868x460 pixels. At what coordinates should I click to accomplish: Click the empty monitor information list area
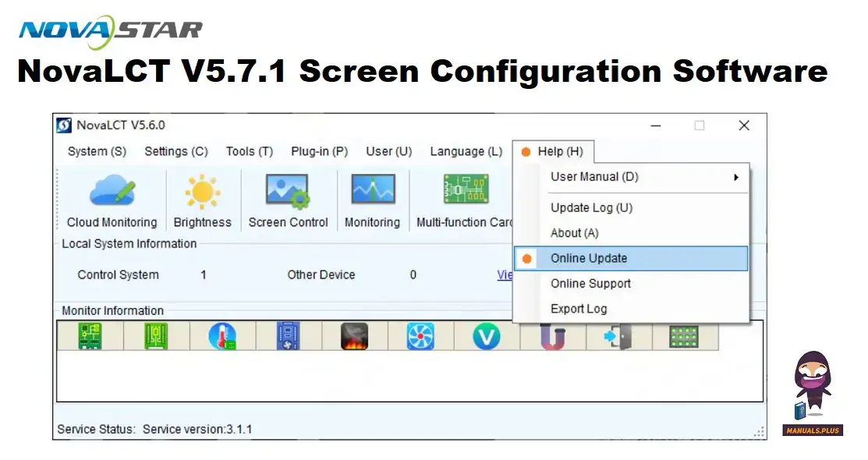pos(409,376)
